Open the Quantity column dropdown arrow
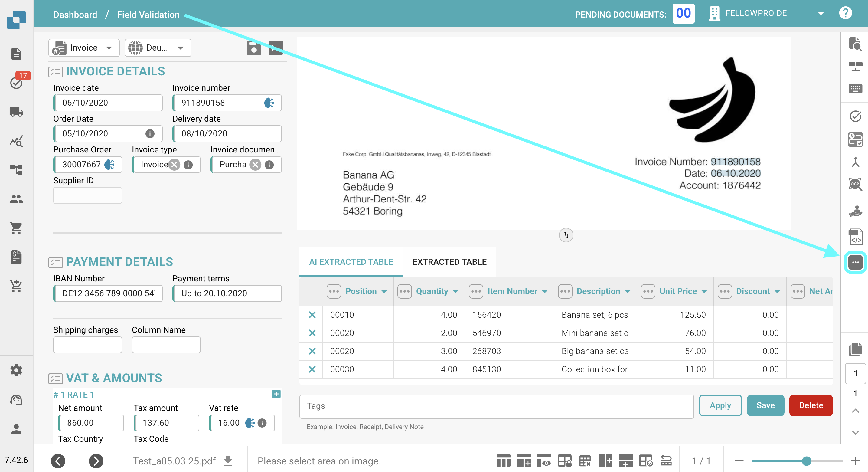 pos(455,291)
